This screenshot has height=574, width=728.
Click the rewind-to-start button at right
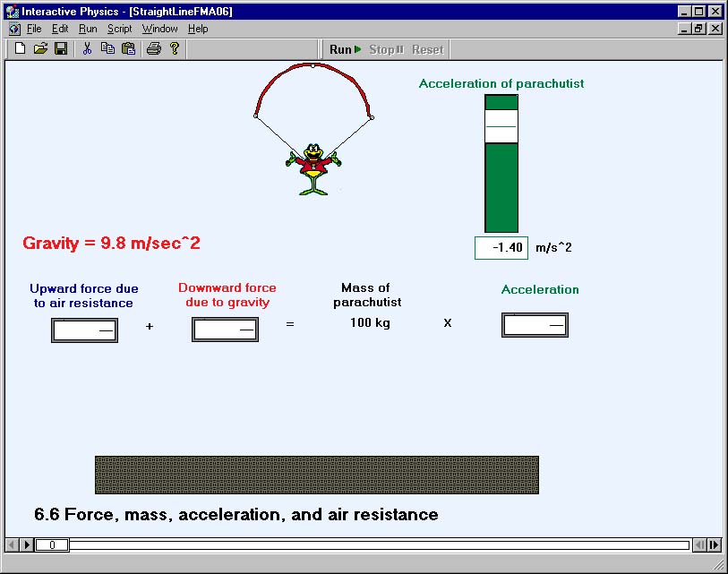699,544
